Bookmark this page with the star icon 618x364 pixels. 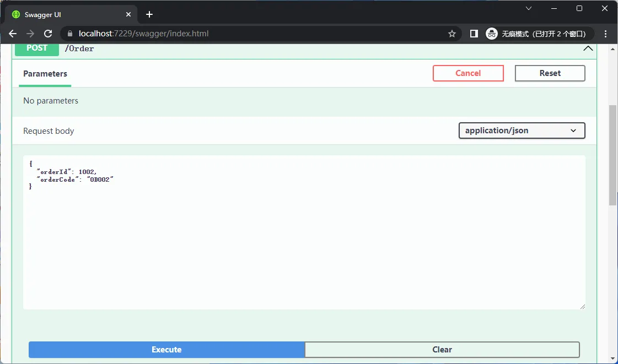[x=452, y=34]
